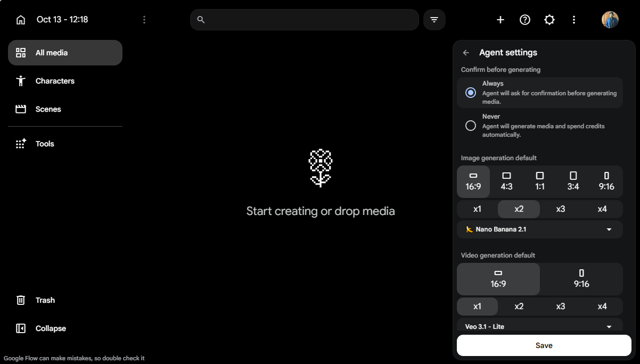Click the project title Oct 13 - 12:18
The width and height of the screenshot is (640, 364).
62,20
